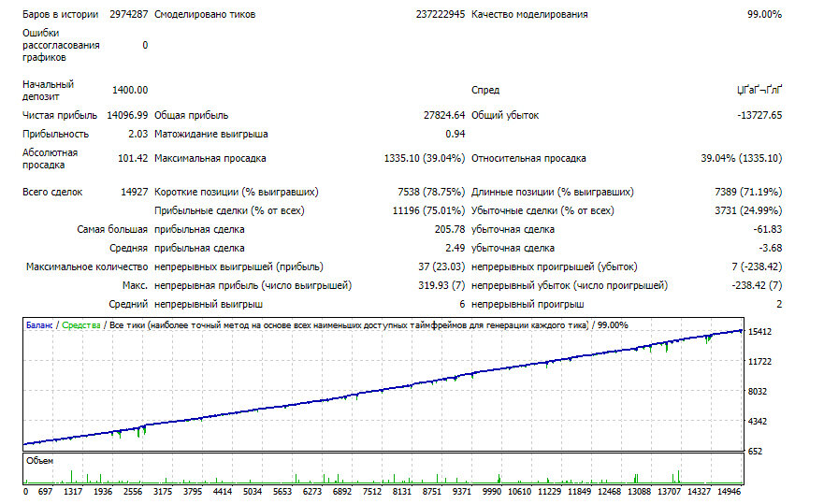The image size is (824, 504).
Task: Click the 8032 value on chart axis
Action: pos(758,392)
